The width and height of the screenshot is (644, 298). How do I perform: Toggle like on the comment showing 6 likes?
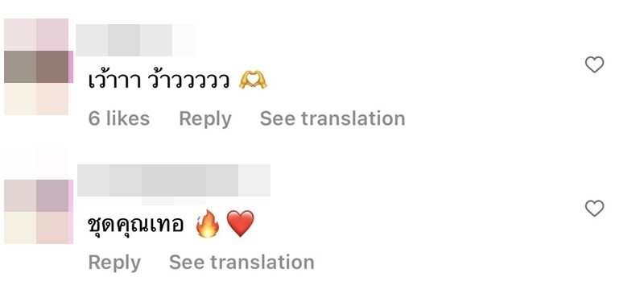click(x=594, y=65)
